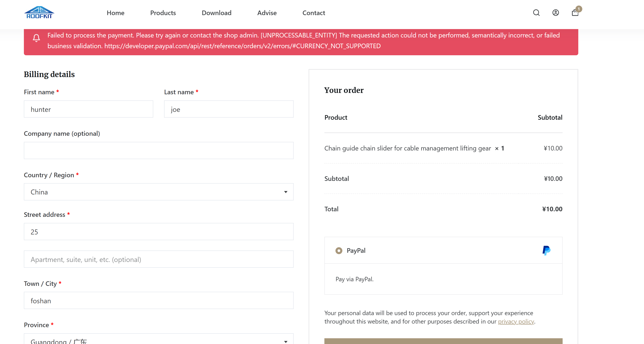This screenshot has width=644, height=344.
Task: Click the bold Total amount ¥10.00
Action: (x=552, y=209)
